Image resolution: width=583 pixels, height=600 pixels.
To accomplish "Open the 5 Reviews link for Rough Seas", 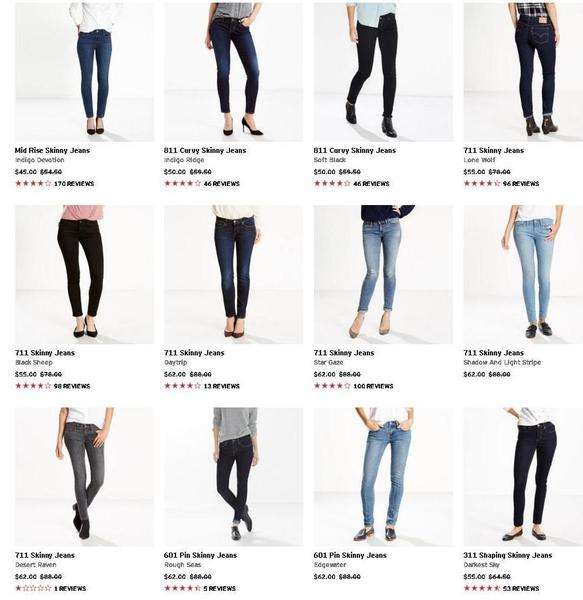I will (220, 589).
